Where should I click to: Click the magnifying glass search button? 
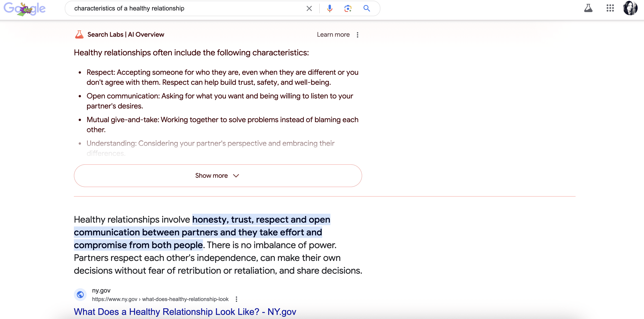[366, 8]
